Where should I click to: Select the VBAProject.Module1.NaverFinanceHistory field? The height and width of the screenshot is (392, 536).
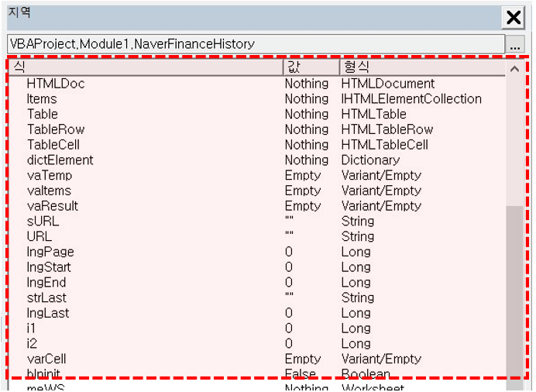(x=256, y=43)
